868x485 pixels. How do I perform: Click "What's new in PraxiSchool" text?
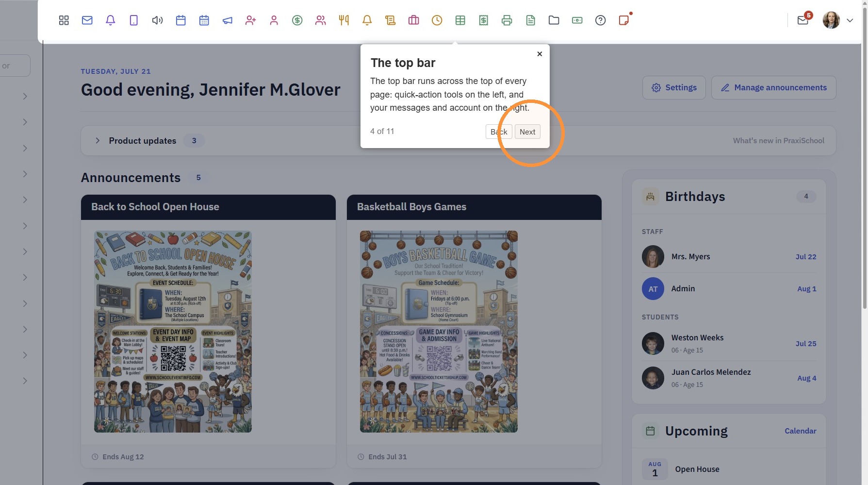778,141
